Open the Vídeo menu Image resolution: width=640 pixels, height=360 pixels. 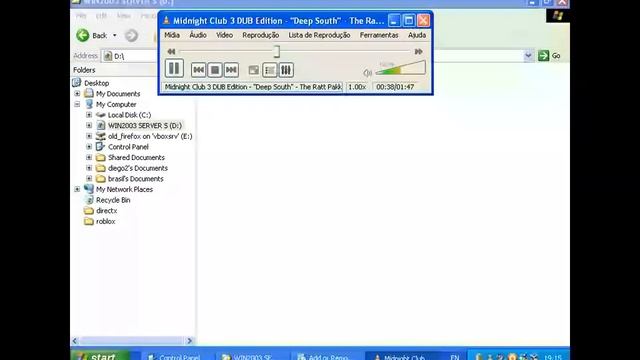point(224,35)
